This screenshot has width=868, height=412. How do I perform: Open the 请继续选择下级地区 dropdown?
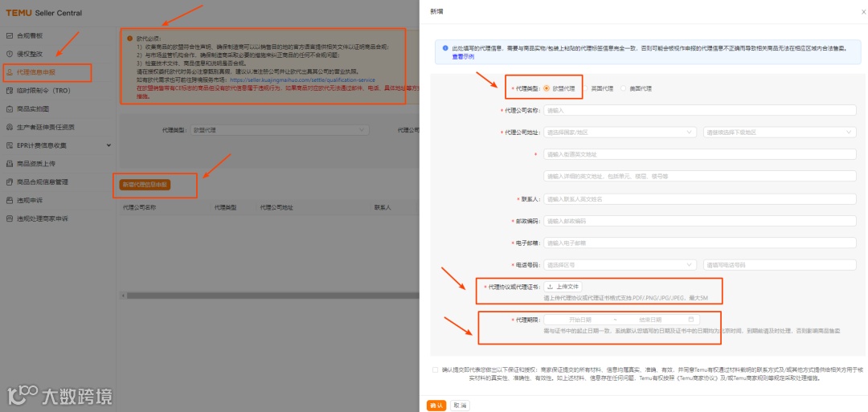point(780,133)
